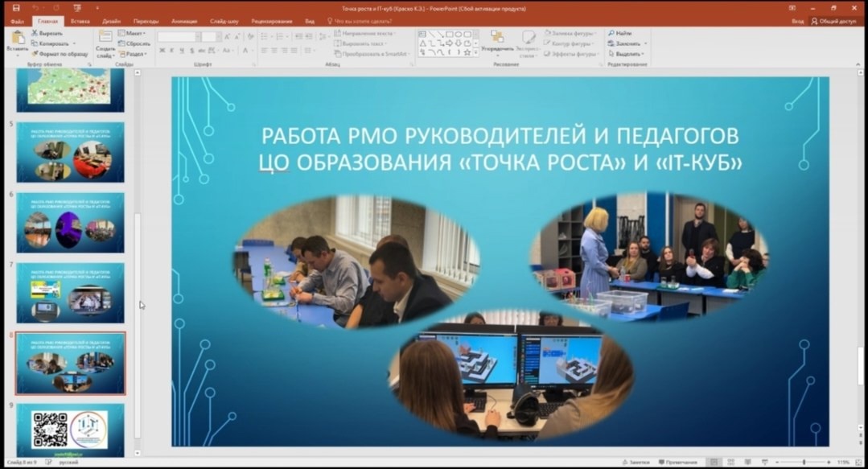Switch to Slide Sorter view in status bar
The image size is (868, 469).
tap(730, 462)
